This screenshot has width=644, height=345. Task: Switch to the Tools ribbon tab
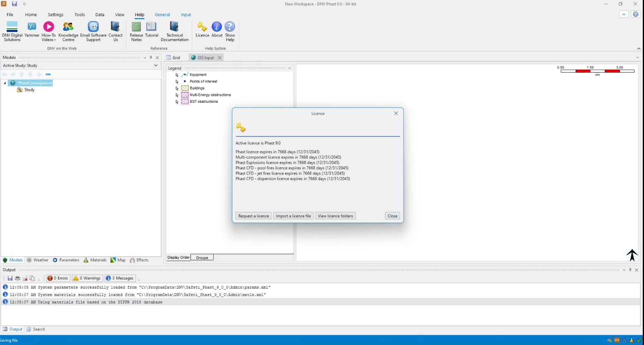(80, 15)
